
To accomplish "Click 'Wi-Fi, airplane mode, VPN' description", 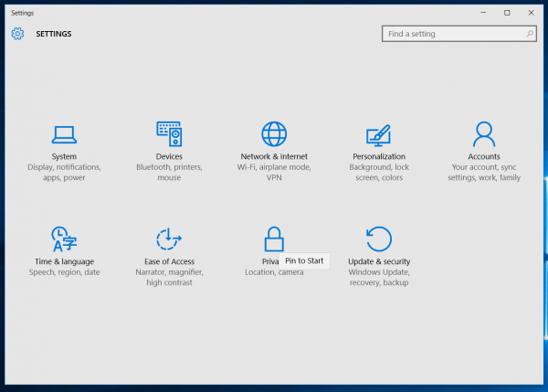I will (274, 173).
